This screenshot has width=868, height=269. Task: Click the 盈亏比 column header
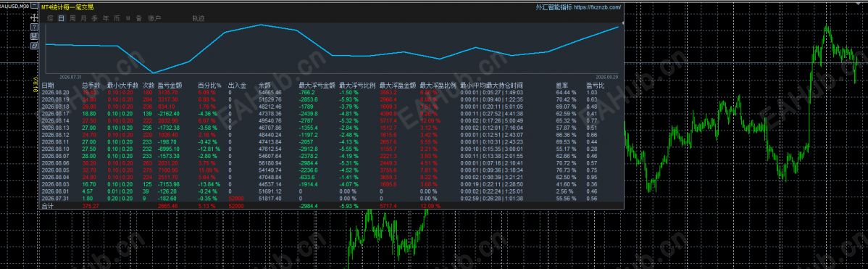tap(595, 86)
